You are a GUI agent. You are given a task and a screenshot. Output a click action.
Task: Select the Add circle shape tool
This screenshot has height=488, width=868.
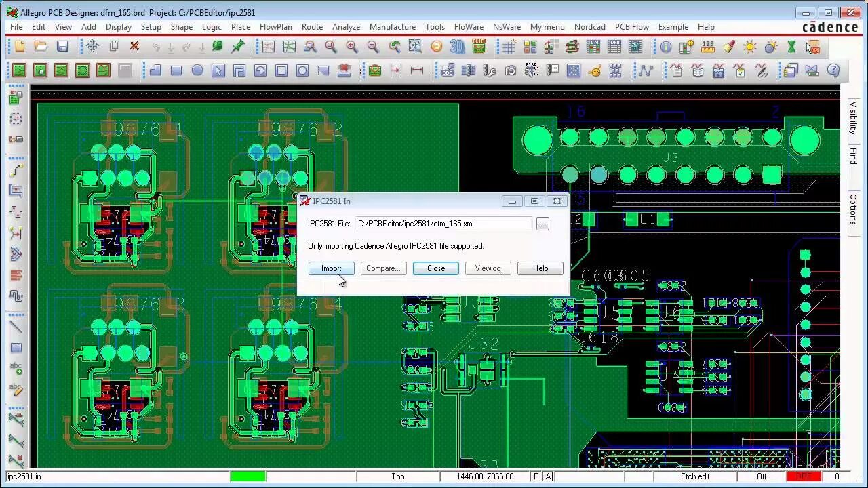197,70
